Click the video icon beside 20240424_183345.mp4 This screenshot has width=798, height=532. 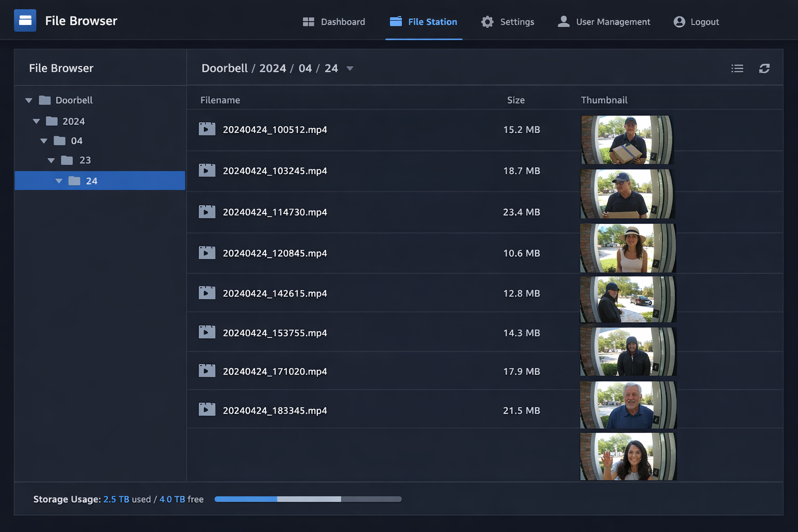point(207,409)
